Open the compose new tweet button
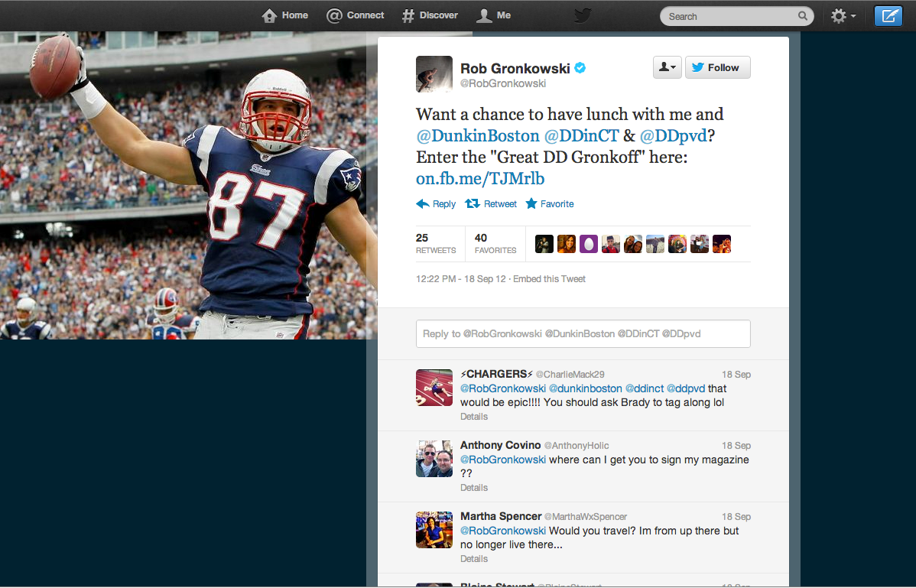 click(888, 16)
